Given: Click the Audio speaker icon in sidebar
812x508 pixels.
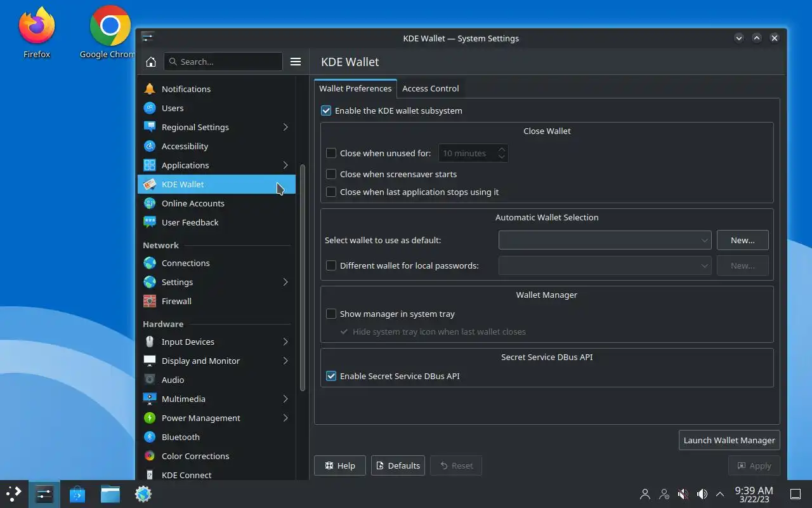Looking at the screenshot, I should [x=150, y=380].
